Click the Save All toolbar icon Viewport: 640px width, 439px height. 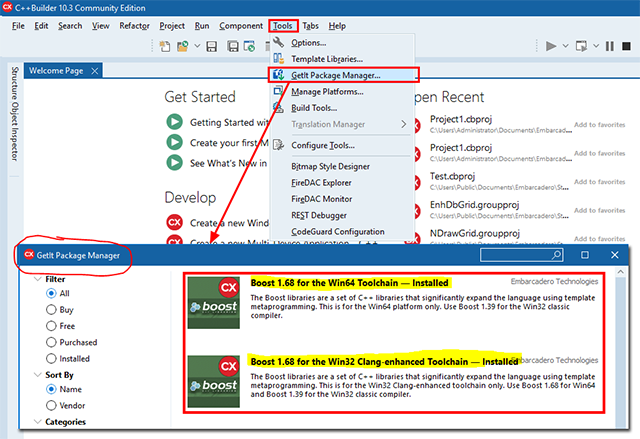(x=233, y=46)
